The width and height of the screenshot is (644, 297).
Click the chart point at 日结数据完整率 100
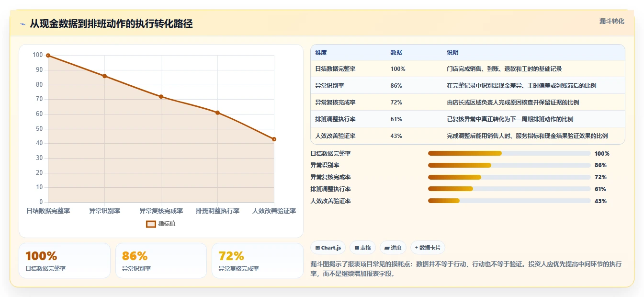[48, 56]
